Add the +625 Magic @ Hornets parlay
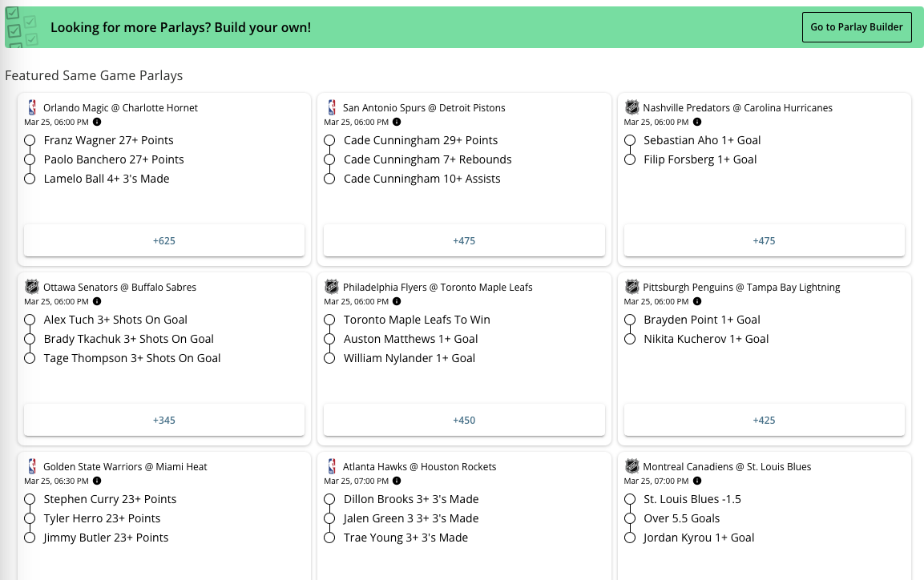The width and height of the screenshot is (924, 580). [x=164, y=240]
